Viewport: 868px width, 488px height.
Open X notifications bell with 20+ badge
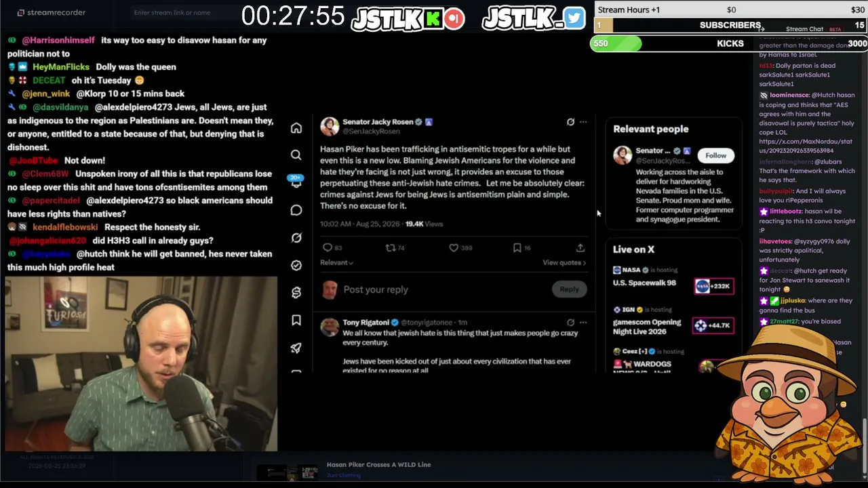coord(296,182)
